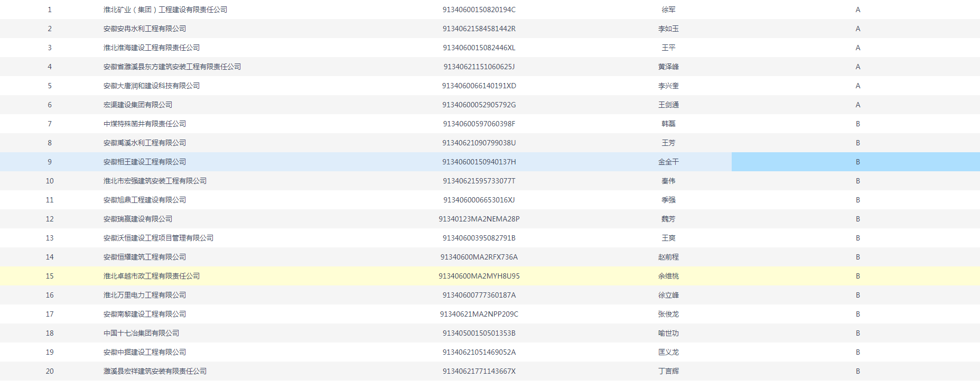Screen dimensions: 980x388
Task: Select yellow-highlighted 淮北卓越市政工程有限责任公司
Action: [152, 276]
